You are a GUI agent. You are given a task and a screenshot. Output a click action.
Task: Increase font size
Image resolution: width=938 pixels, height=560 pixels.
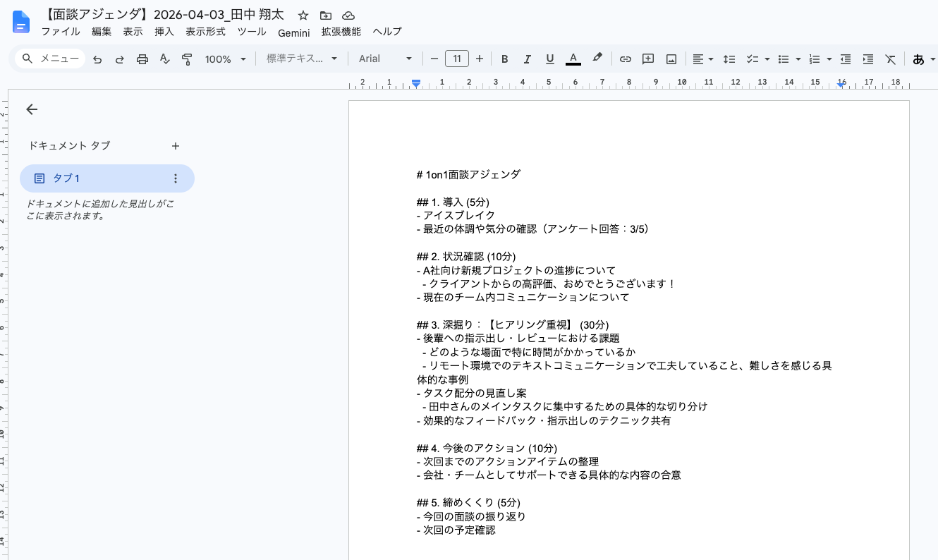480,59
